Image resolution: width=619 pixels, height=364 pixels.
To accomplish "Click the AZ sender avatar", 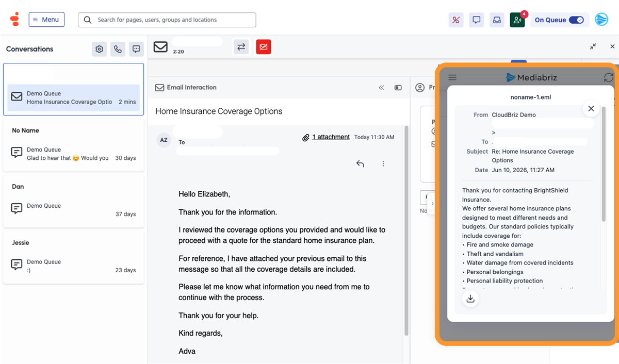I will (164, 140).
